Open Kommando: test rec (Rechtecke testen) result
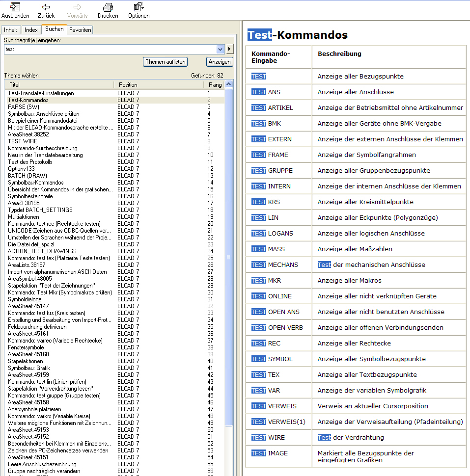 [54, 224]
